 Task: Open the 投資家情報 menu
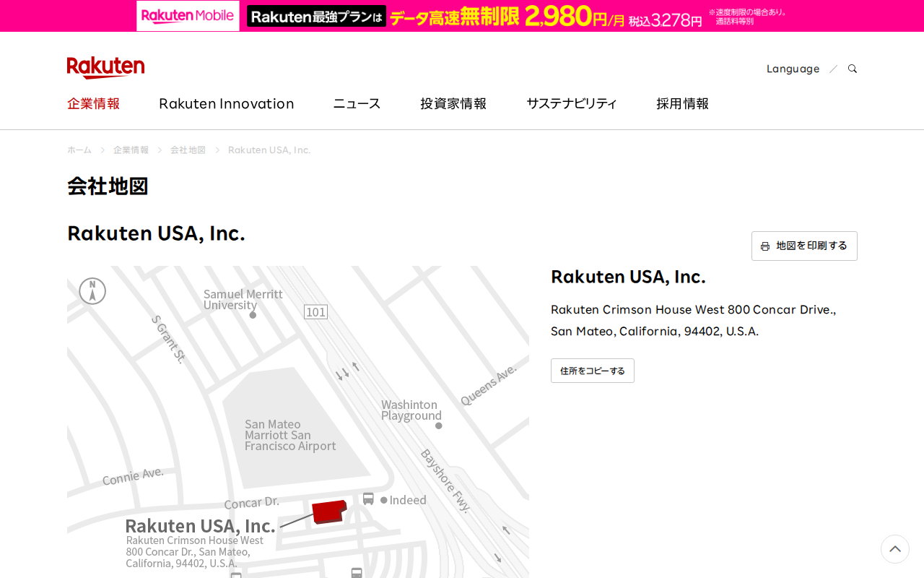453,103
